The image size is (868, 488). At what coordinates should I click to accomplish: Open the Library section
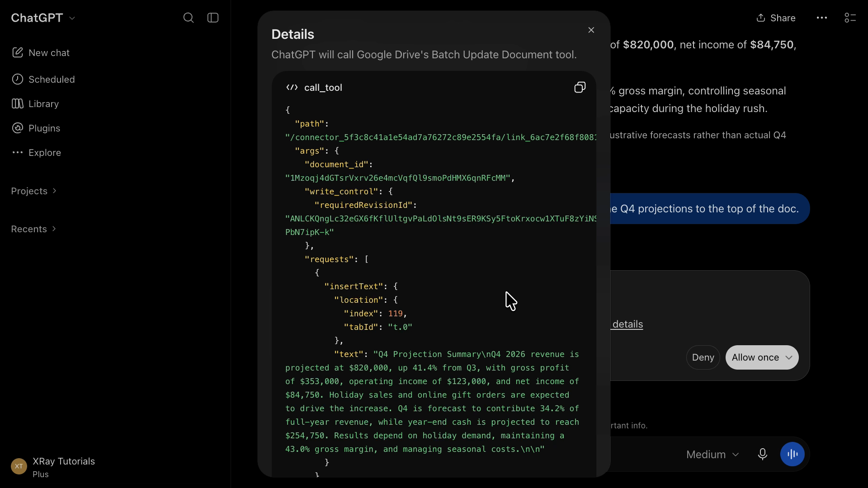pos(35,104)
